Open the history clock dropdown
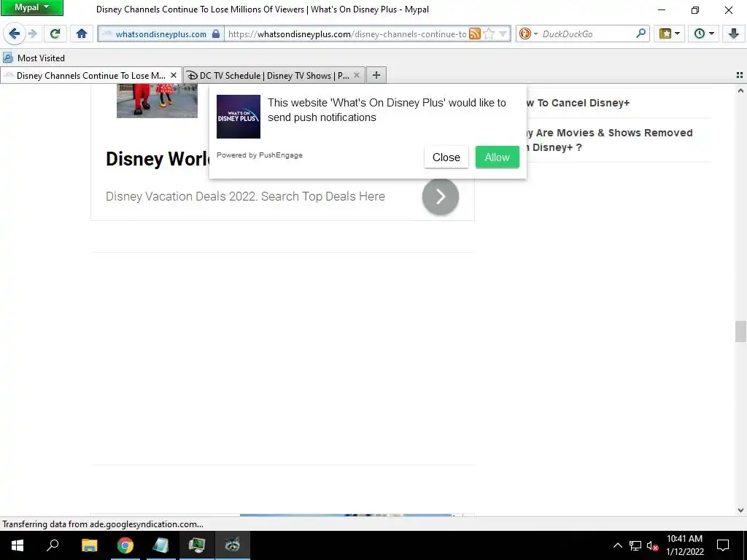The height and width of the screenshot is (560, 747). 704,34
